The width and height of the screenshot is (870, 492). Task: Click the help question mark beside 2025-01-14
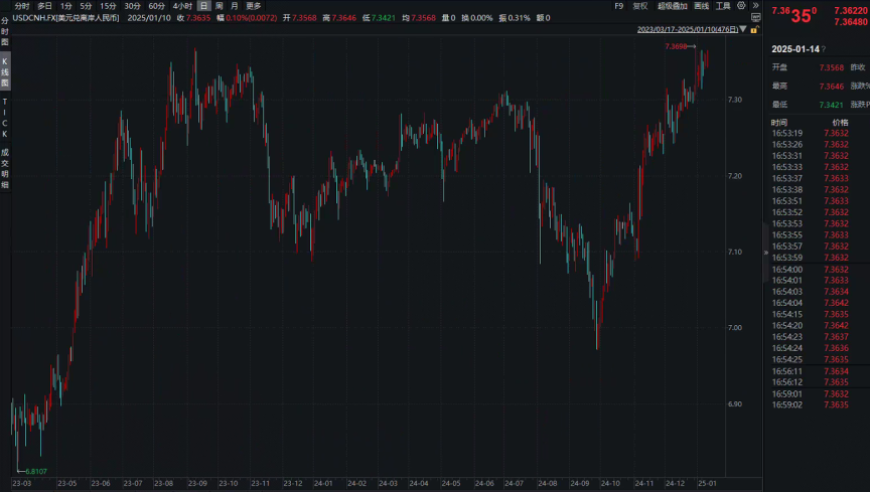pyautogui.click(x=824, y=49)
